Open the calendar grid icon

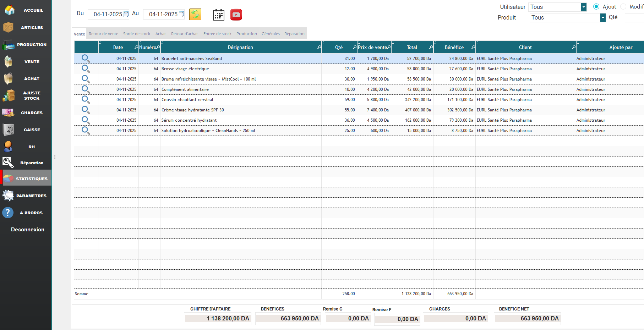pyautogui.click(x=218, y=15)
